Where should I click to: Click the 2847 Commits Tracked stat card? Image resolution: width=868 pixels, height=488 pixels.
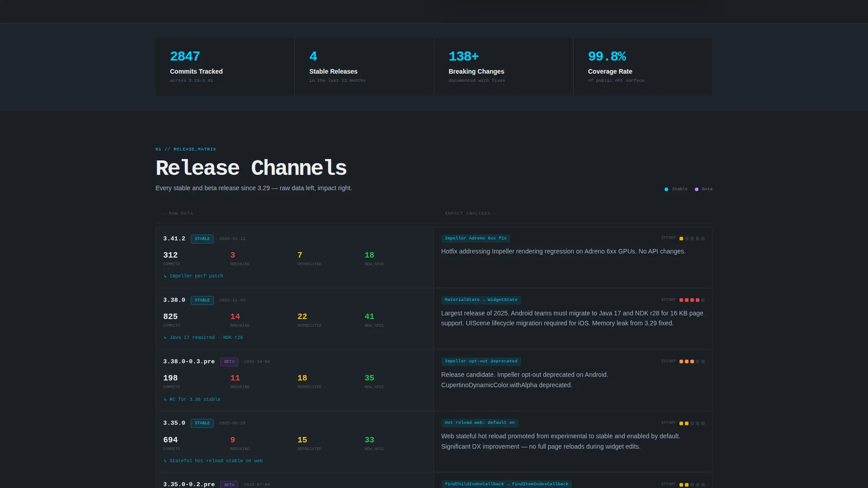tap(225, 67)
